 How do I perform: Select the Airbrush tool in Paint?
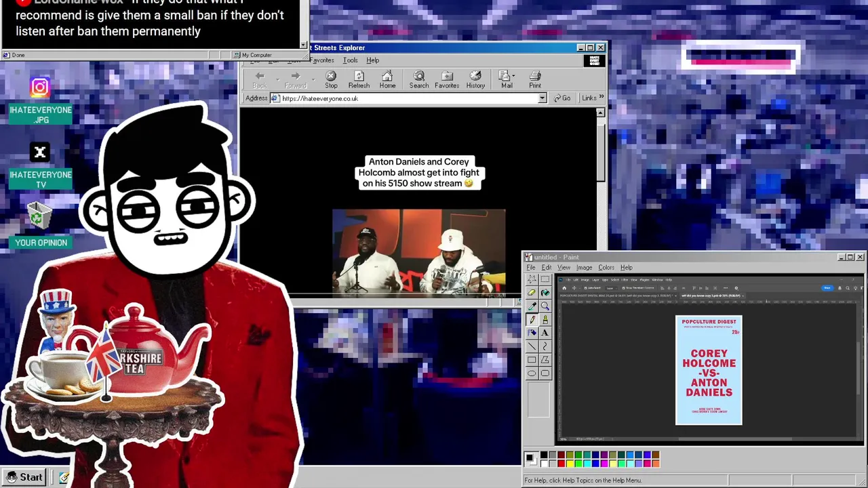click(532, 333)
